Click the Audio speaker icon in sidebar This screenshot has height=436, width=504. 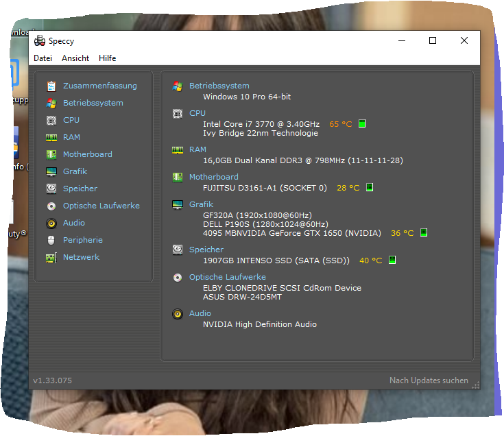[51, 223]
